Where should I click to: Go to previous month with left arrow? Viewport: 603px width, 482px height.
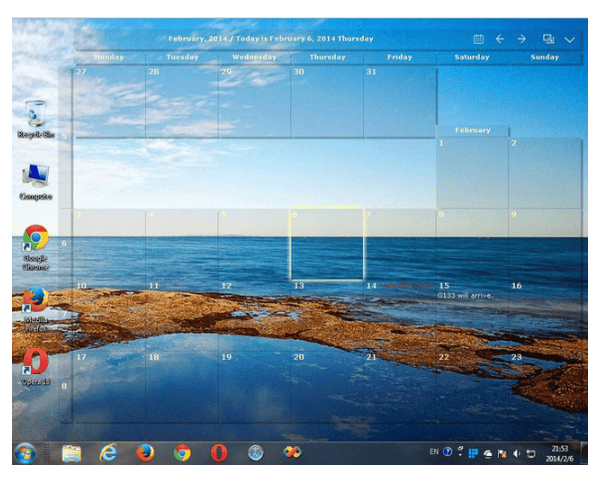(500, 39)
